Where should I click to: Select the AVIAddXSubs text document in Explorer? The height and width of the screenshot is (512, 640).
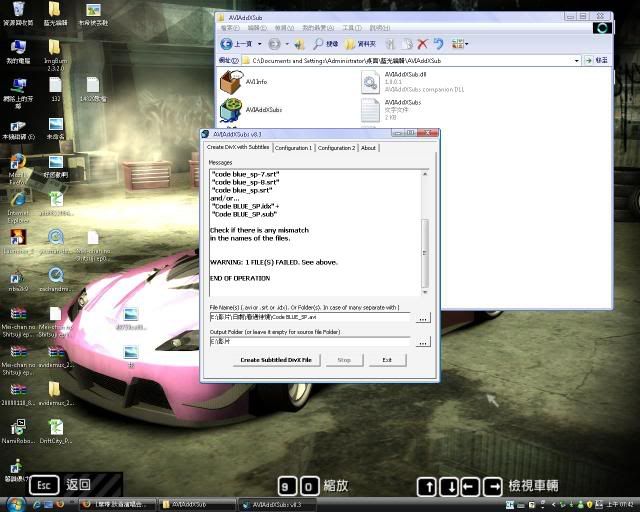391,110
